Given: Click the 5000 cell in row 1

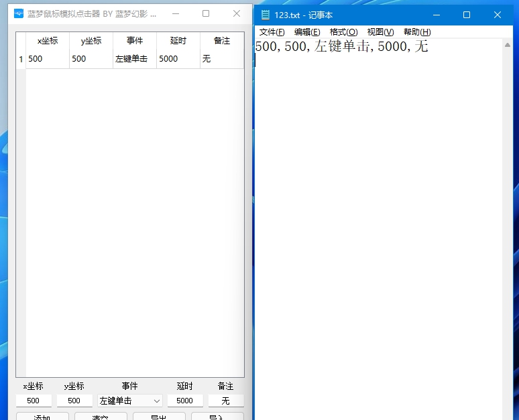Looking at the screenshot, I should [x=178, y=59].
